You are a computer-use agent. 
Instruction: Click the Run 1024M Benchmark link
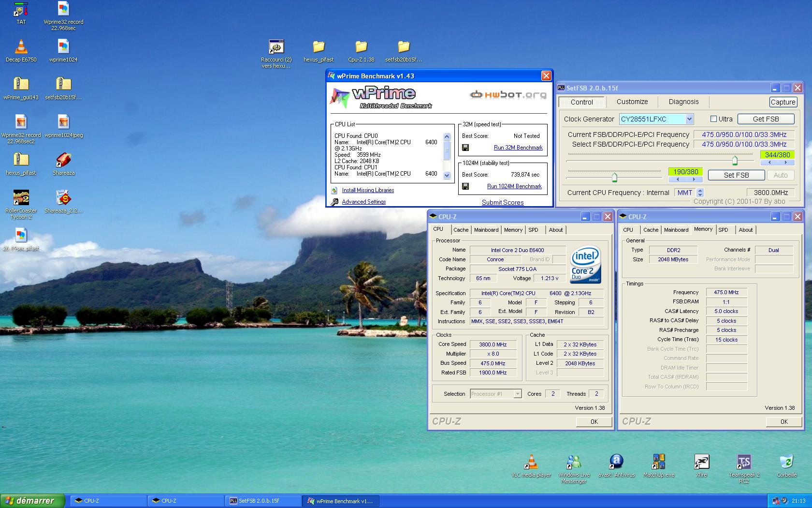coord(514,186)
